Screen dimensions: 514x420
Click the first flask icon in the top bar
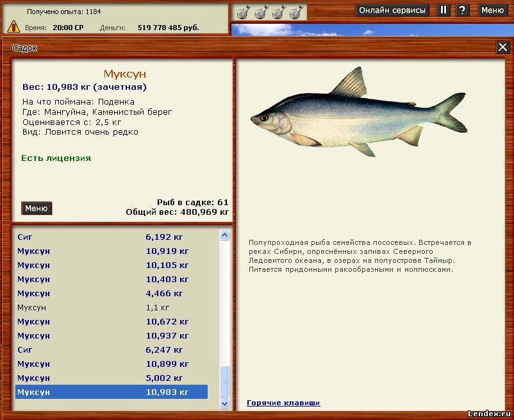tap(242, 12)
